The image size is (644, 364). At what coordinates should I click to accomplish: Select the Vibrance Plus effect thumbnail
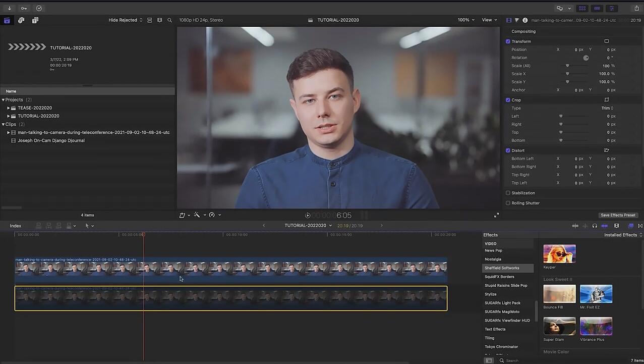coord(596,326)
